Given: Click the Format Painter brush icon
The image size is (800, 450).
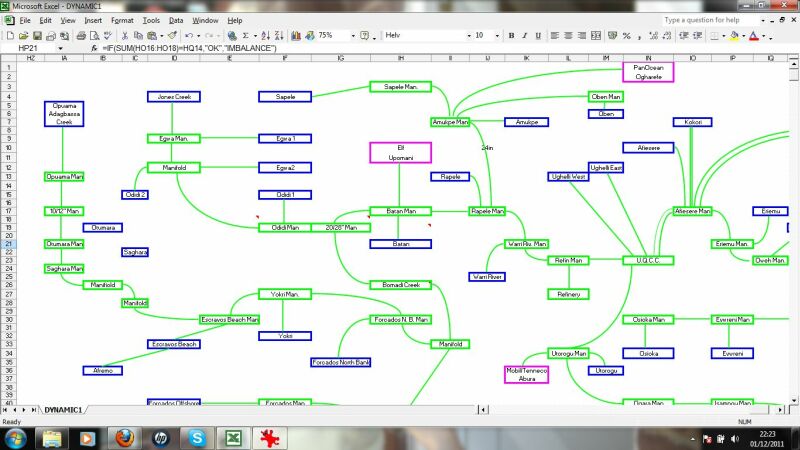Looking at the screenshot, I should (172, 35).
